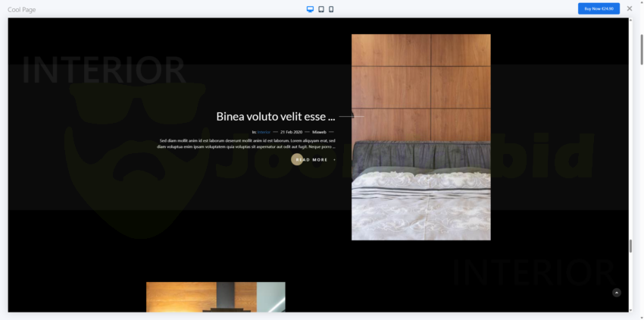Click the inner scrollbar down arrow

pos(631,309)
